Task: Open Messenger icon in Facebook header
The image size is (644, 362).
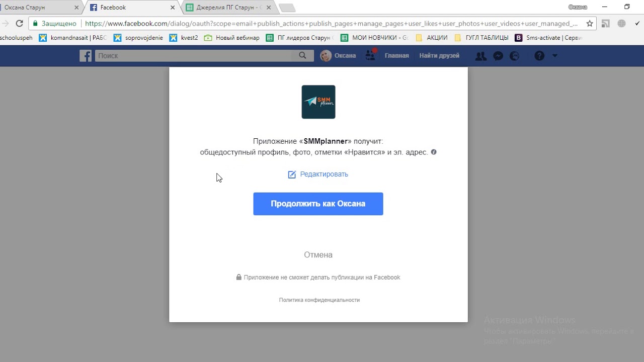Action: click(x=498, y=56)
